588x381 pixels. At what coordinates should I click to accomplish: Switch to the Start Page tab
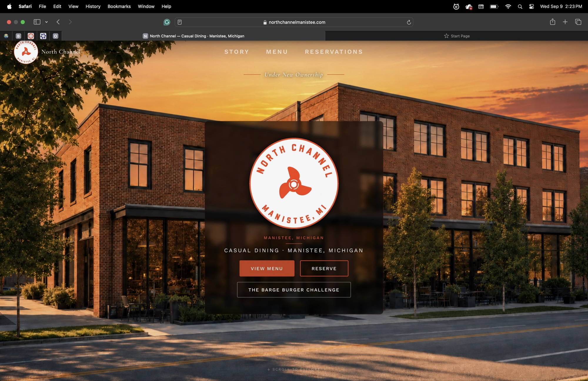point(457,36)
